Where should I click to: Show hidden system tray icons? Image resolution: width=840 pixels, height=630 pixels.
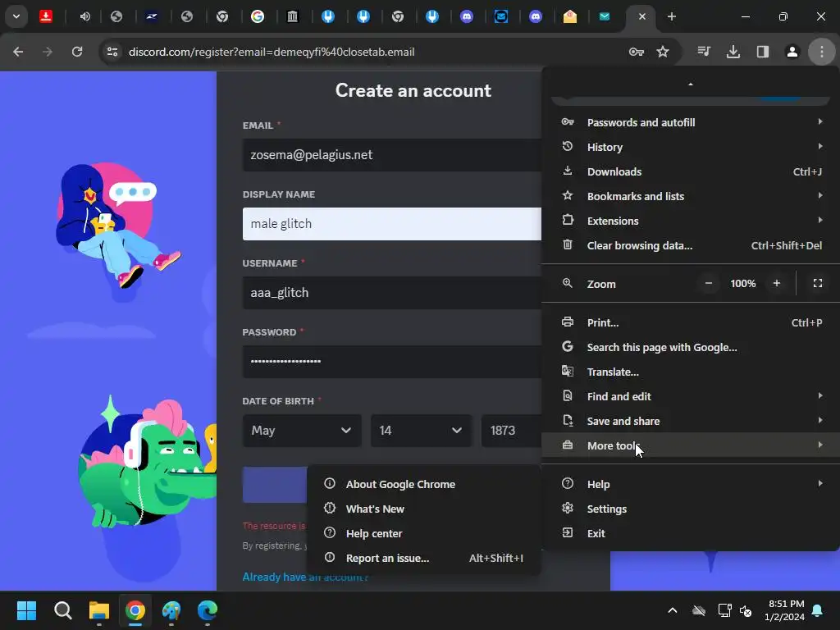coord(673,610)
